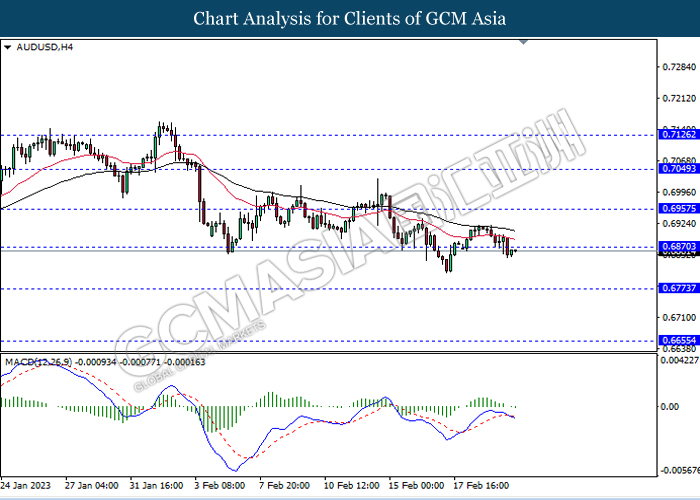The image size is (700, 500).
Task: Click the MACD 0.00 axis value
Action: pos(670,407)
